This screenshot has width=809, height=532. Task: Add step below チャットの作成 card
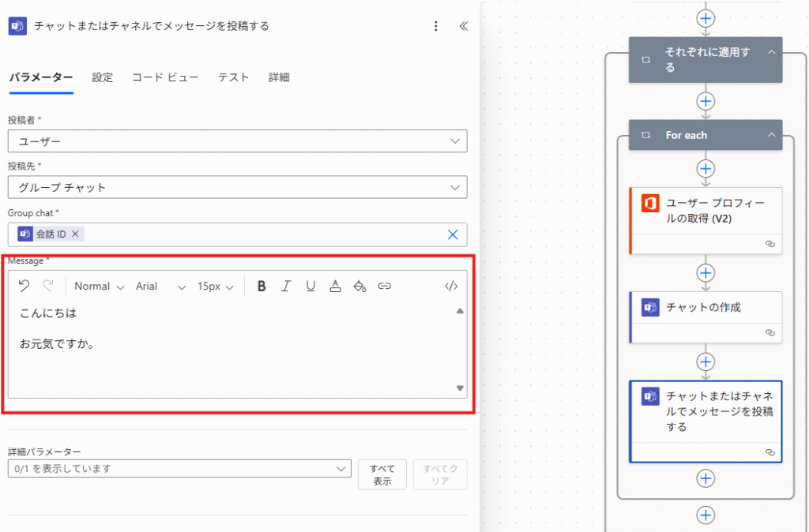click(706, 362)
